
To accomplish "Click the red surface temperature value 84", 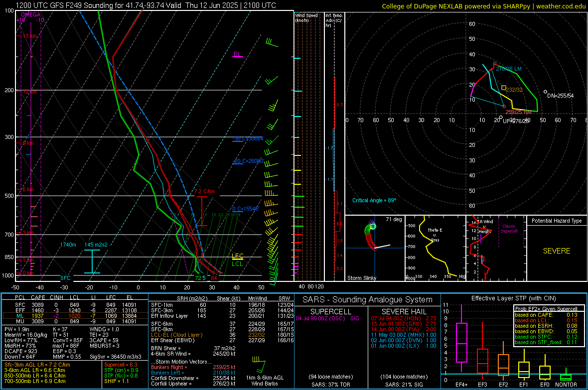I will click(214, 278).
